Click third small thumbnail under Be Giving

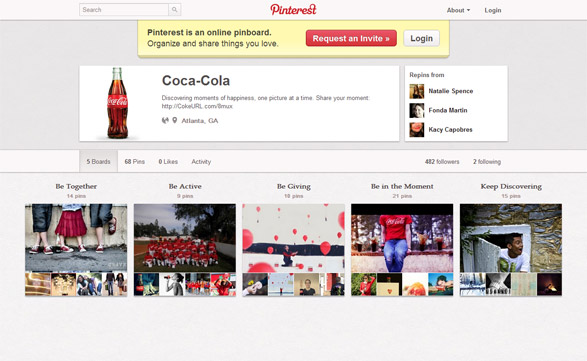(307, 284)
